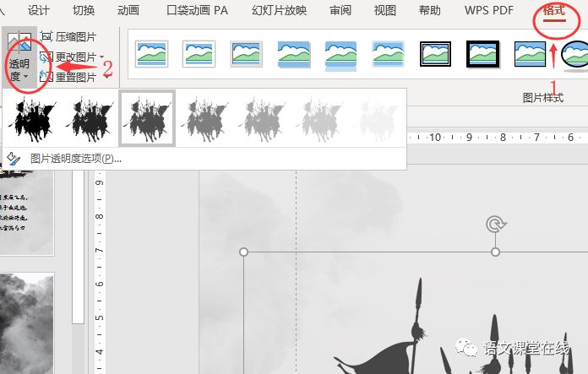
Task: Choose the fifth transparency preset (65%)
Action: pyautogui.click(x=263, y=118)
